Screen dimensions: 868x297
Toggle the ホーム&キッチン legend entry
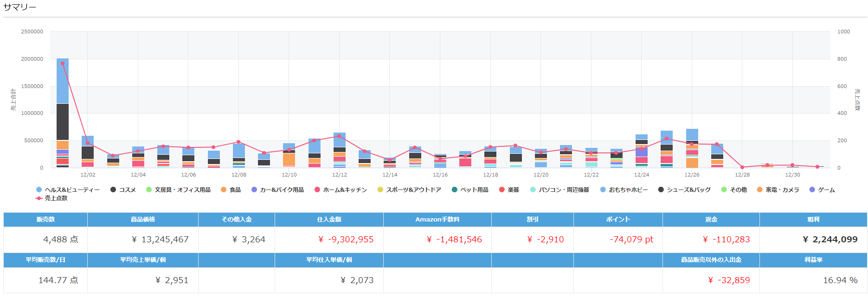[341, 190]
